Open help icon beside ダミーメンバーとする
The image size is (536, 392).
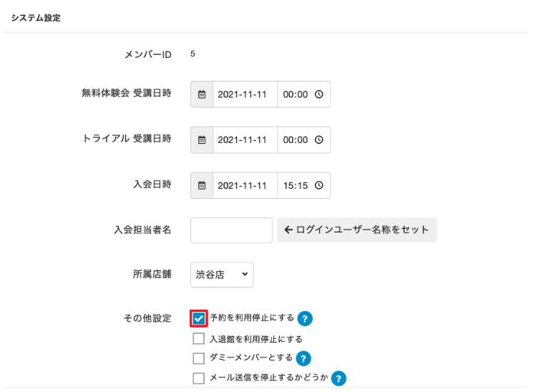pyautogui.click(x=303, y=358)
